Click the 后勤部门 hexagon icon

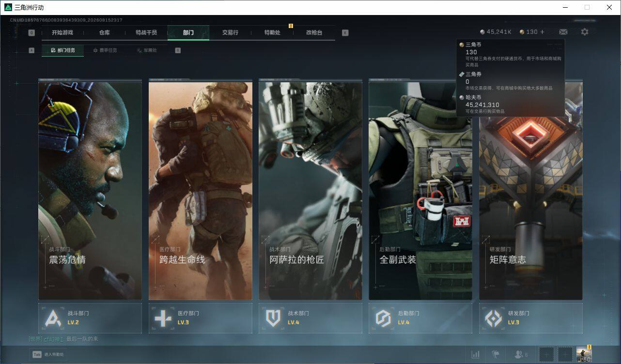pyautogui.click(x=383, y=318)
